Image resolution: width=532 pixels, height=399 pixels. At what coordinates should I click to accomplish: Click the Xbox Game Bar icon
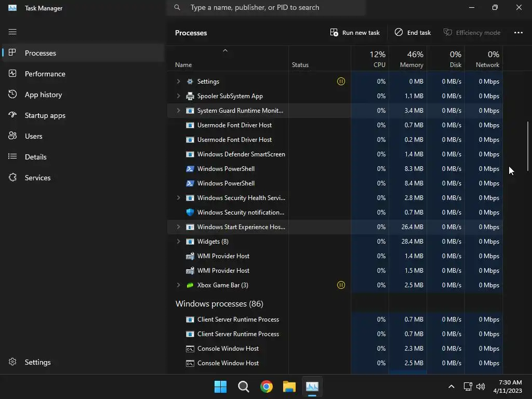point(190,285)
